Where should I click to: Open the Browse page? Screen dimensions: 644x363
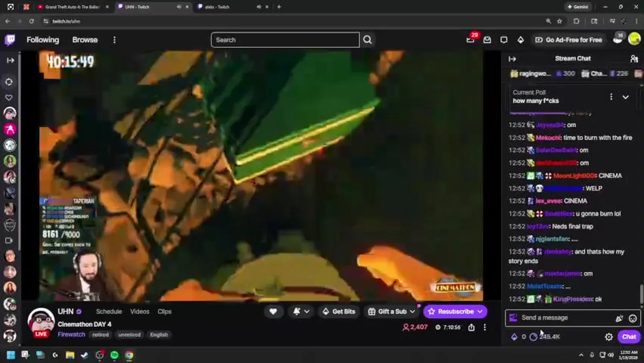click(85, 40)
